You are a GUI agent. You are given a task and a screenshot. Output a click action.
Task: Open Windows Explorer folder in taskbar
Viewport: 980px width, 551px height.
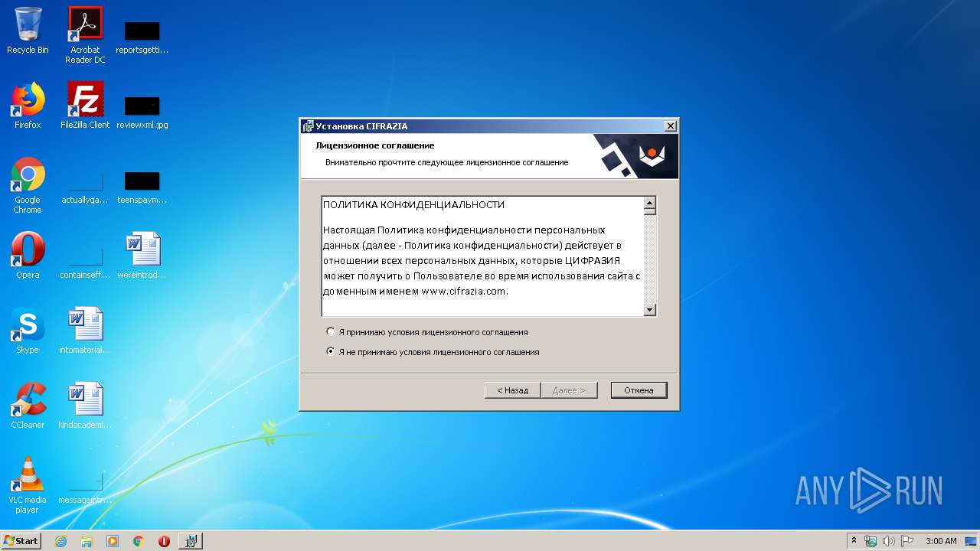tap(87, 541)
